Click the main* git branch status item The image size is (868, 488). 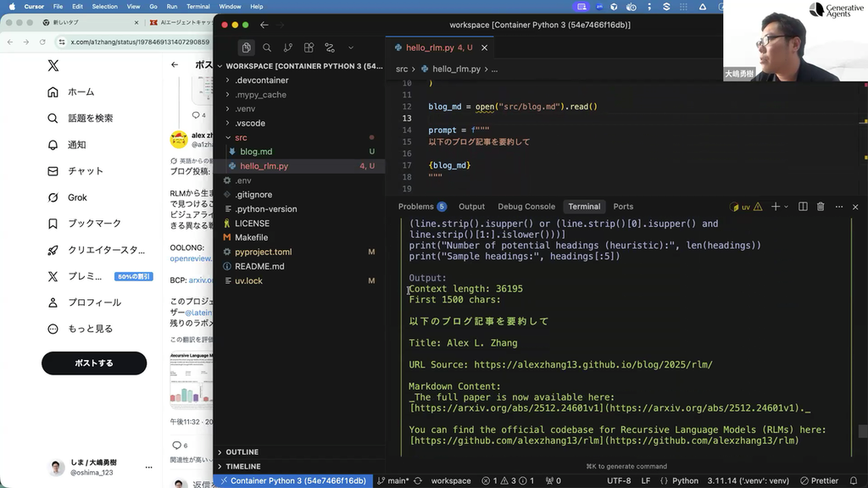coord(393,481)
